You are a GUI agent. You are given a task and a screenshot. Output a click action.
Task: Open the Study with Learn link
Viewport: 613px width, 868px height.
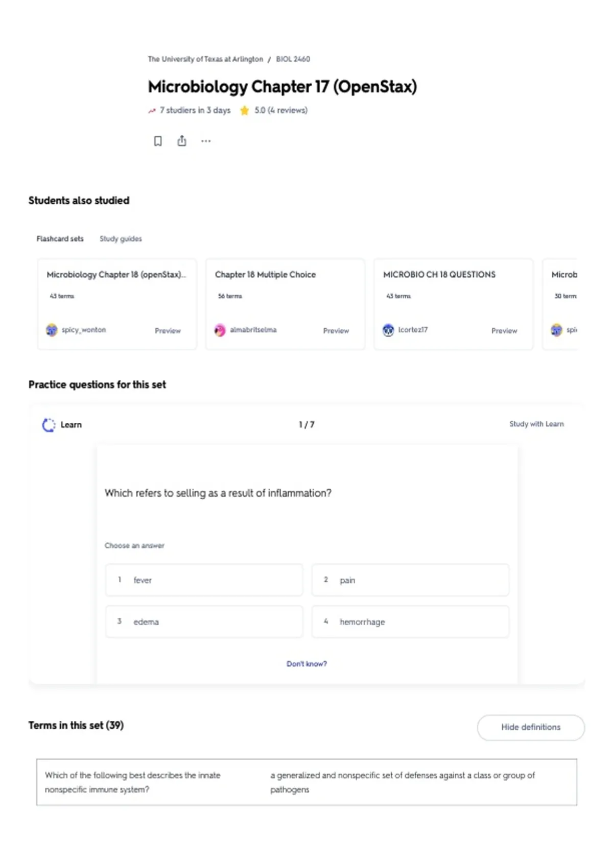(x=536, y=424)
